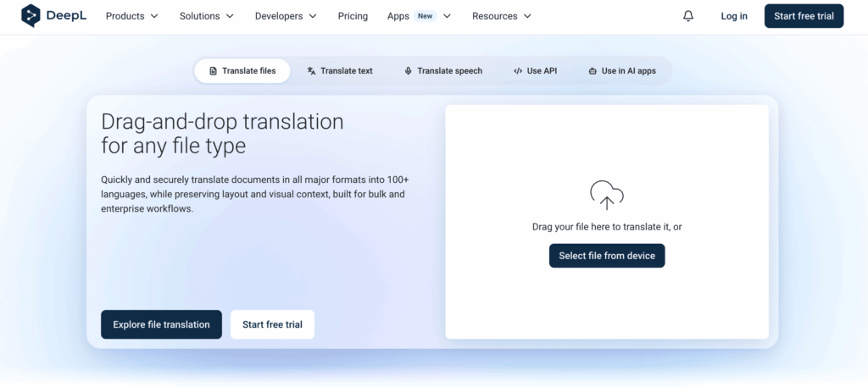
Task: Click the cloud upload icon
Action: click(607, 195)
